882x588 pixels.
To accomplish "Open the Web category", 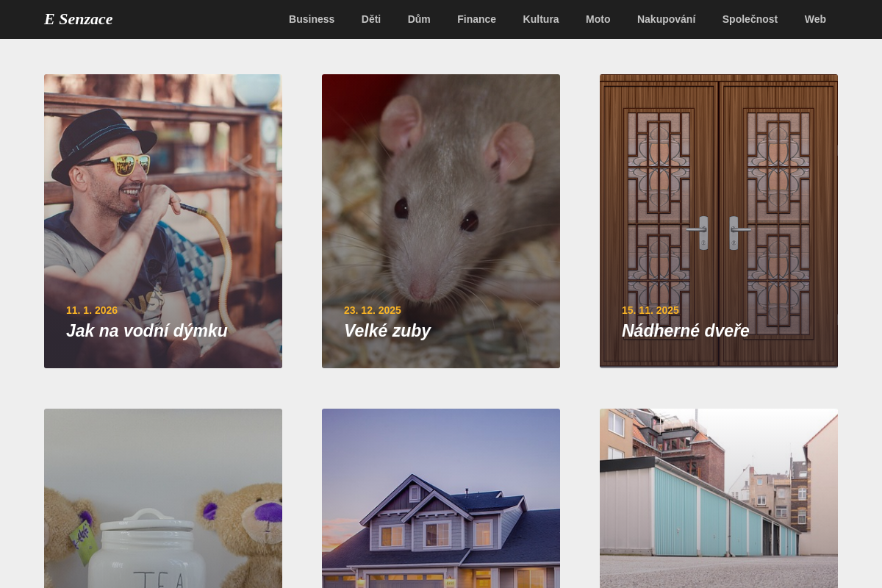I will point(815,19).
